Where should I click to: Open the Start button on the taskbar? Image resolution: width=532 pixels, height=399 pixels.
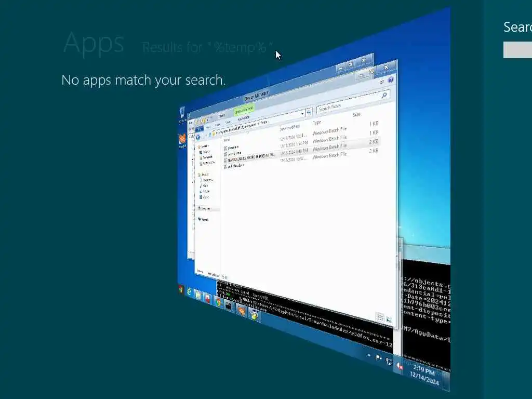[181, 289]
